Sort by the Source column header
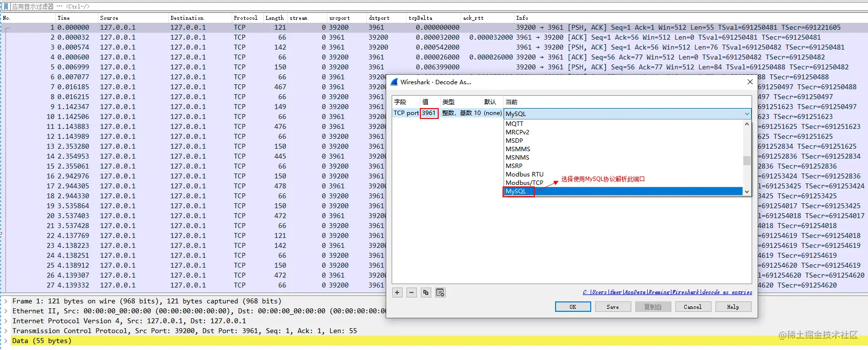 tap(133, 18)
